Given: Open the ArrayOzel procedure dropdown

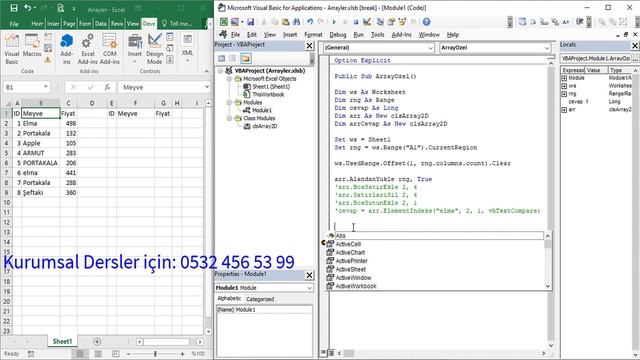Looking at the screenshot, I should pos(547,48).
